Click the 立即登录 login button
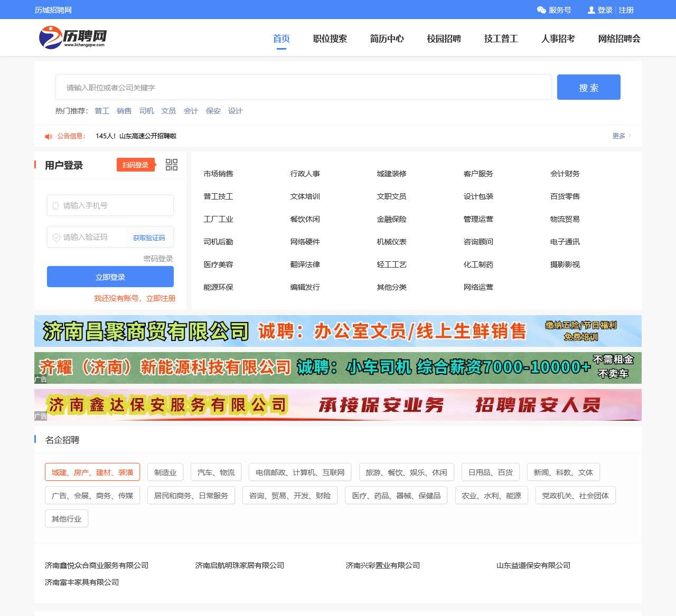Image resolution: width=676 pixels, height=616 pixels. pos(110,276)
